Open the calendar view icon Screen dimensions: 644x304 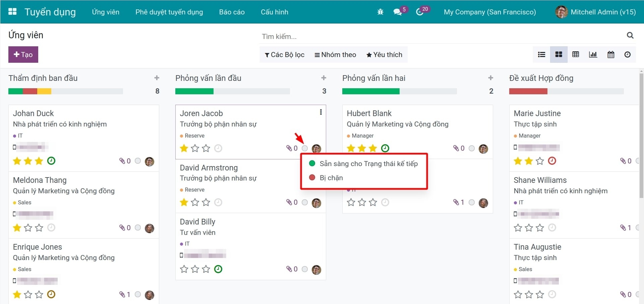tap(610, 54)
